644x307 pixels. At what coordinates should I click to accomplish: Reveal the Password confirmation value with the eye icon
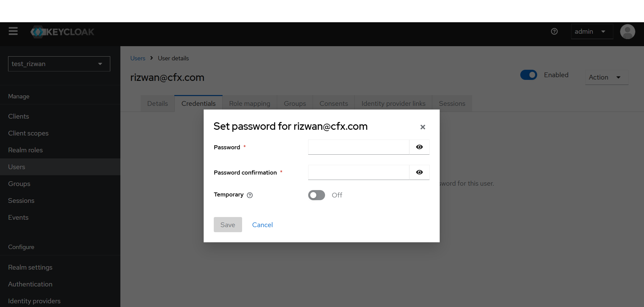pyautogui.click(x=419, y=172)
